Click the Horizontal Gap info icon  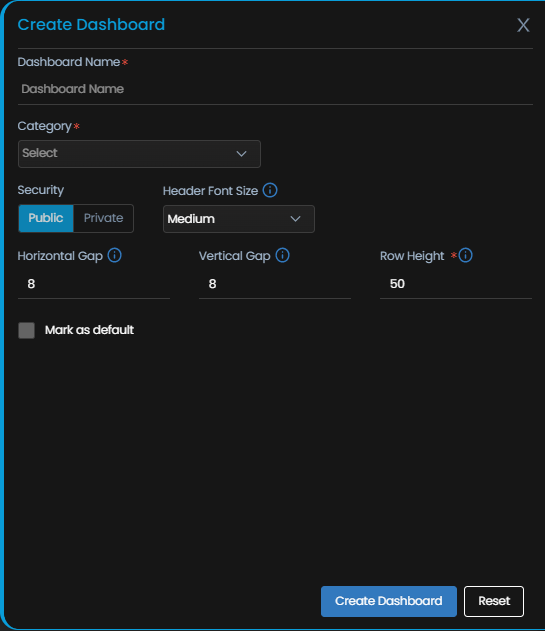pos(114,255)
